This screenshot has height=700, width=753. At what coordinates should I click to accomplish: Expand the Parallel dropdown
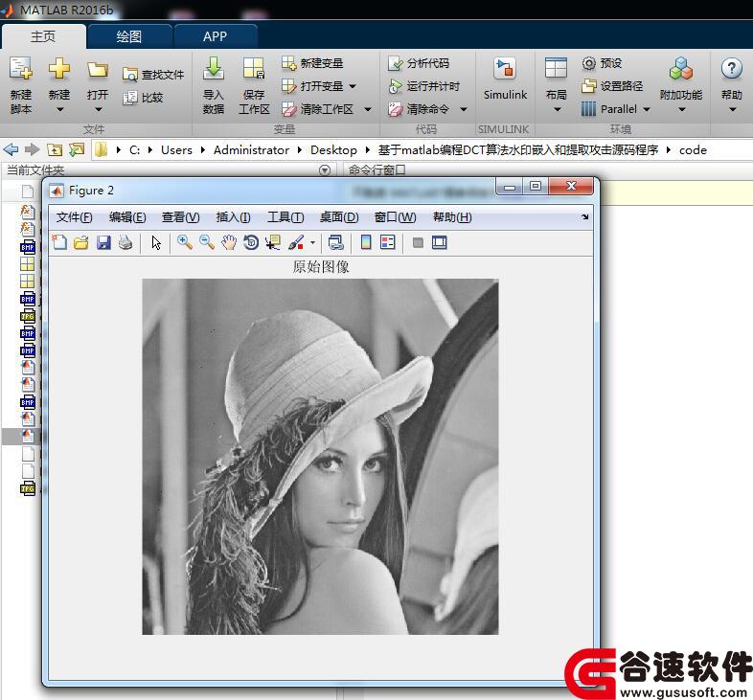coord(615,109)
